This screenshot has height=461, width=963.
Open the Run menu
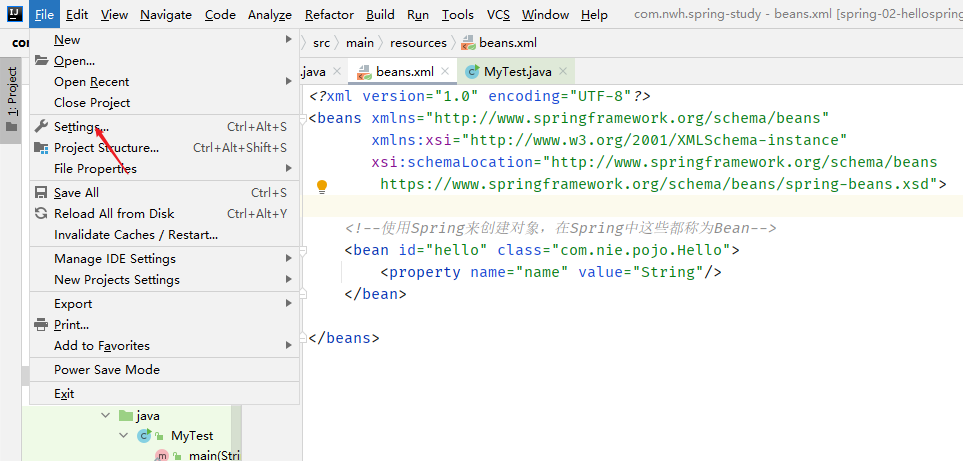coord(418,15)
